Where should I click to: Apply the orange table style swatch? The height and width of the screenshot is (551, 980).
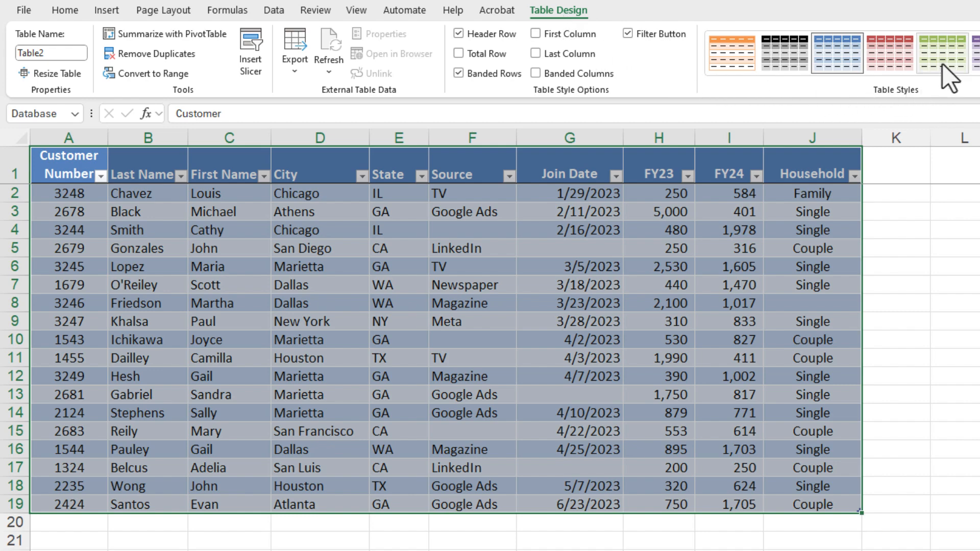point(732,53)
